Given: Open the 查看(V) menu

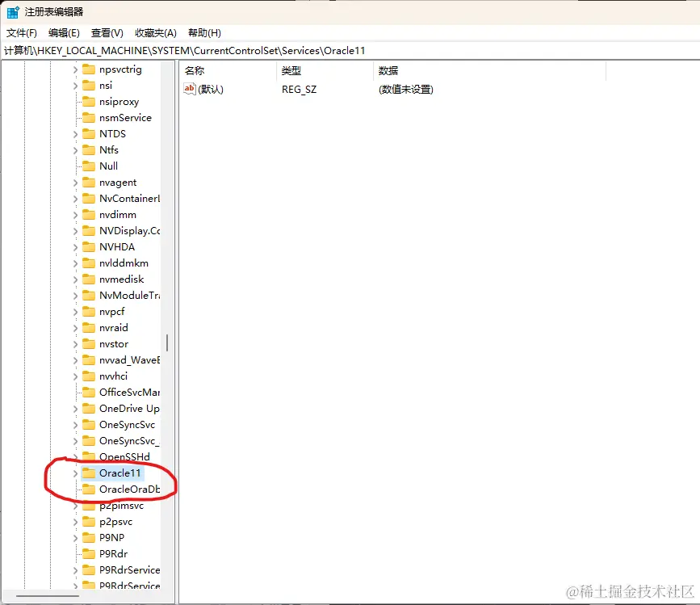Looking at the screenshot, I should point(107,33).
